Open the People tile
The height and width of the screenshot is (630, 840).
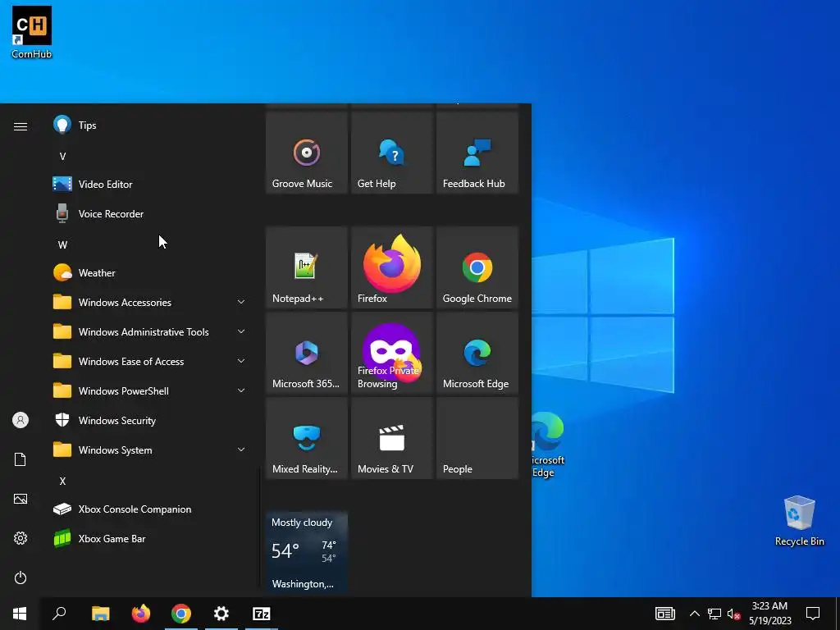[x=477, y=438]
